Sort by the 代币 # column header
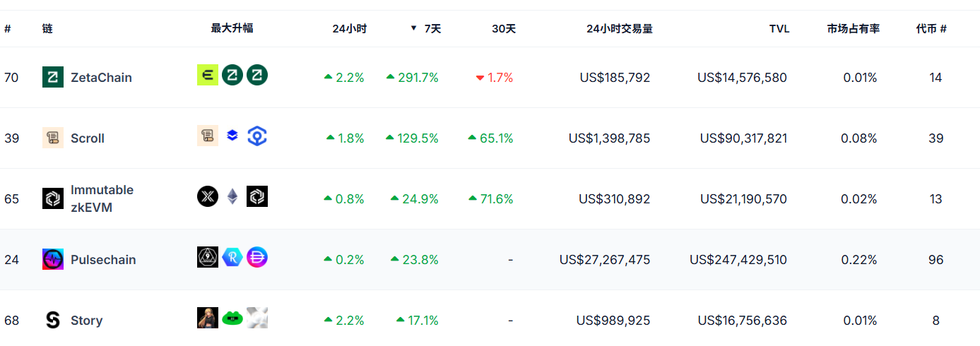This screenshot has width=980, height=346. click(x=931, y=29)
